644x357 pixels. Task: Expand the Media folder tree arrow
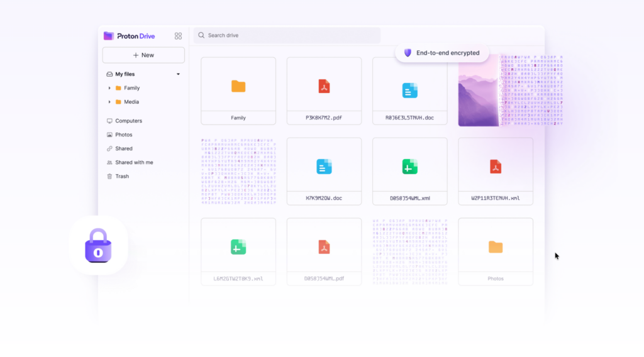point(109,102)
